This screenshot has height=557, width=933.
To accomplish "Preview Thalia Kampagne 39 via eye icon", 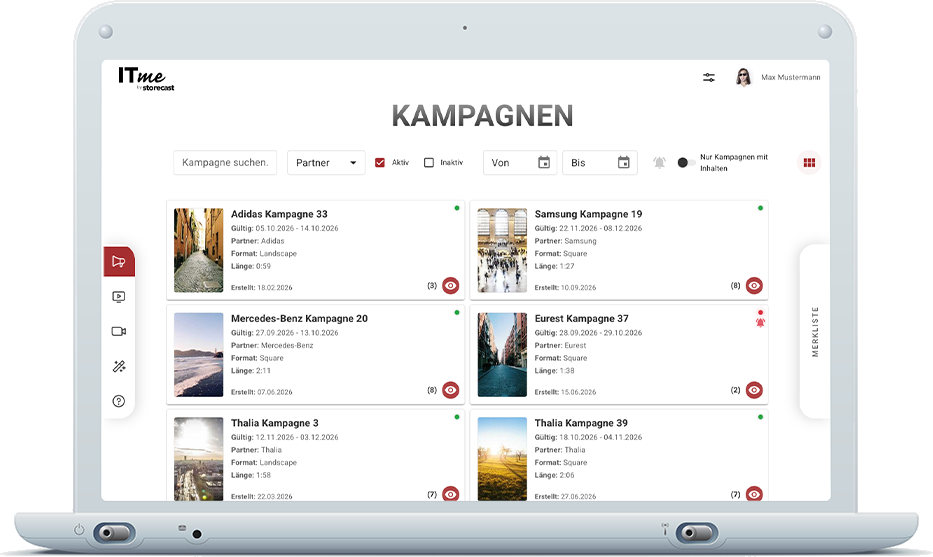I will [754, 494].
